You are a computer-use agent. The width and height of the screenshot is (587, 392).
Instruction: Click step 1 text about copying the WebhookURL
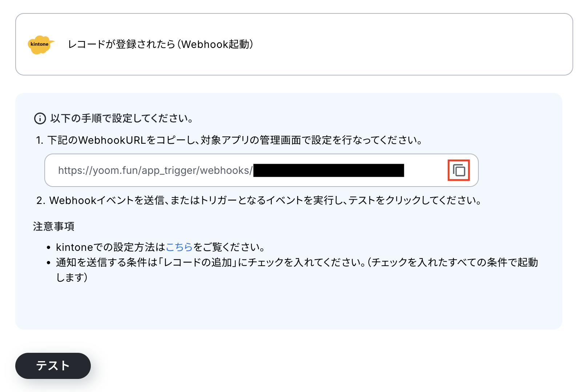coord(235,140)
